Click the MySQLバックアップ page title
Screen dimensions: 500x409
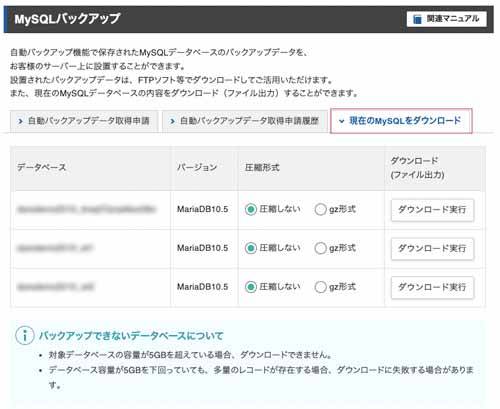(67, 19)
